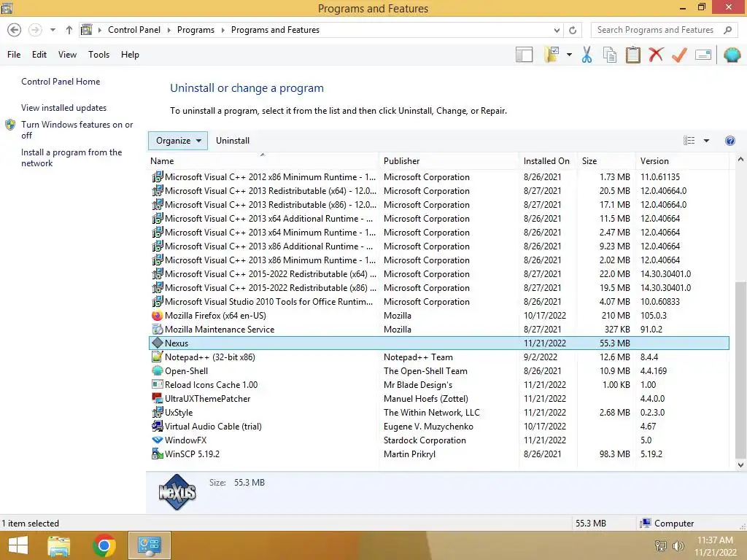Click the change view list icon
Image resolution: width=747 pixels, height=560 pixels.
click(689, 141)
